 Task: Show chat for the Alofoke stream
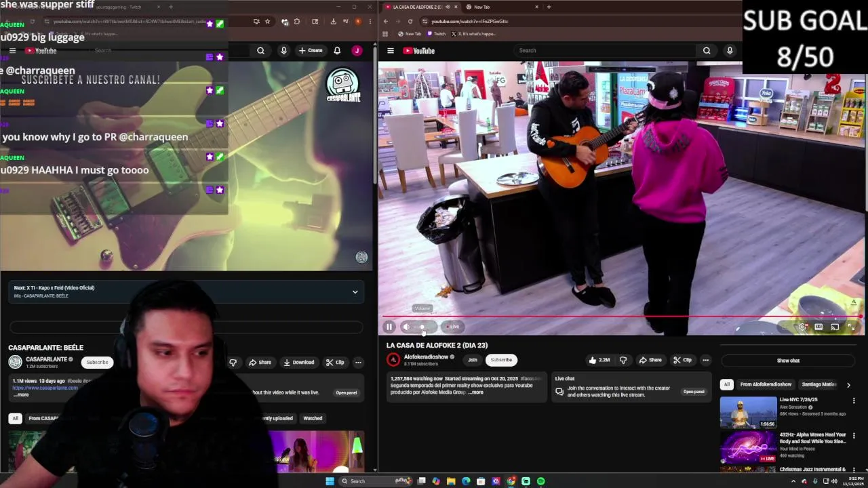point(788,361)
